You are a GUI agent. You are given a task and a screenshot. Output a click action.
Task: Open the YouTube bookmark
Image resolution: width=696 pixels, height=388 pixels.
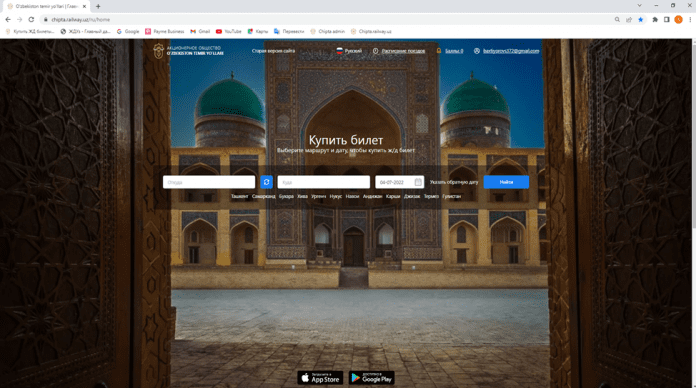coord(229,32)
